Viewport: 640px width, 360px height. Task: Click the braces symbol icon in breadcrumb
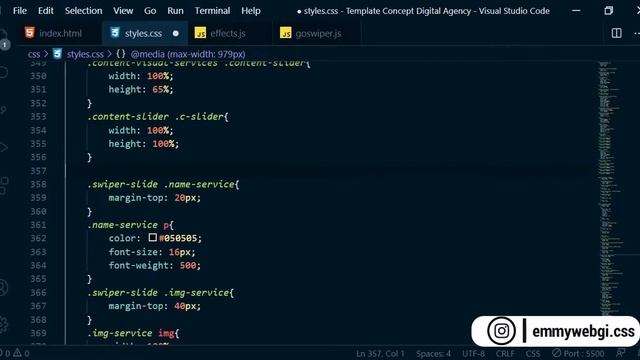(121, 54)
